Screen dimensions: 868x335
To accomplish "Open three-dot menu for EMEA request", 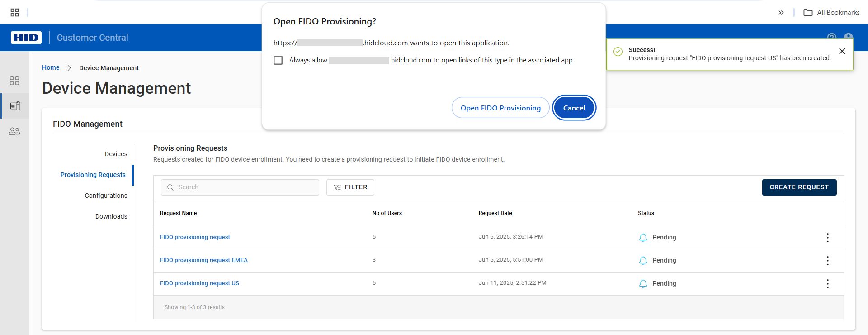I will 827,261.
